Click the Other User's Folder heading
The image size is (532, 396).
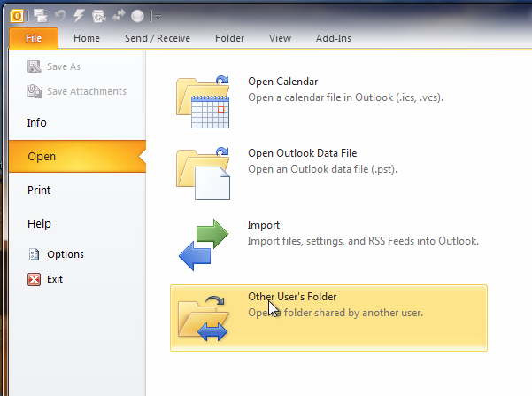click(x=292, y=297)
